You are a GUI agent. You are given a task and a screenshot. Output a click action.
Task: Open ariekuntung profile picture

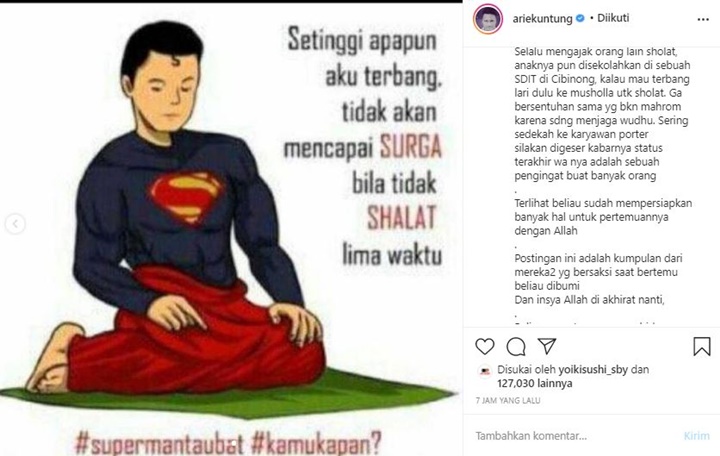(x=488, y=19)
